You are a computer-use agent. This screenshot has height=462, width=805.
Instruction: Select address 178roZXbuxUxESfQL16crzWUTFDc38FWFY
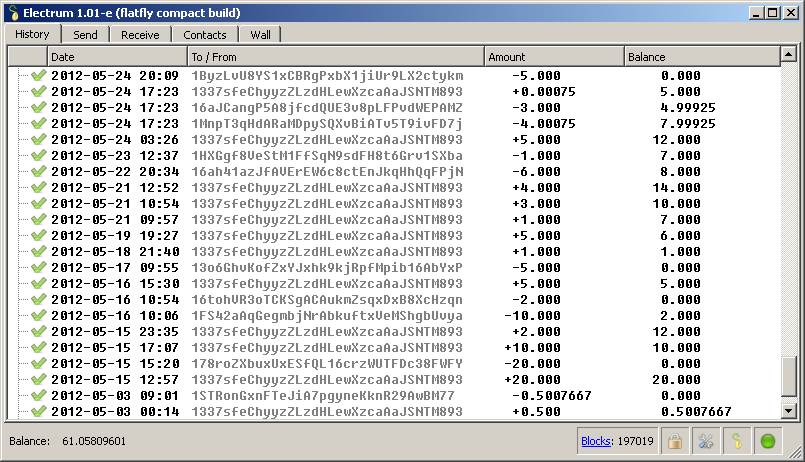[x=327, y=363]
